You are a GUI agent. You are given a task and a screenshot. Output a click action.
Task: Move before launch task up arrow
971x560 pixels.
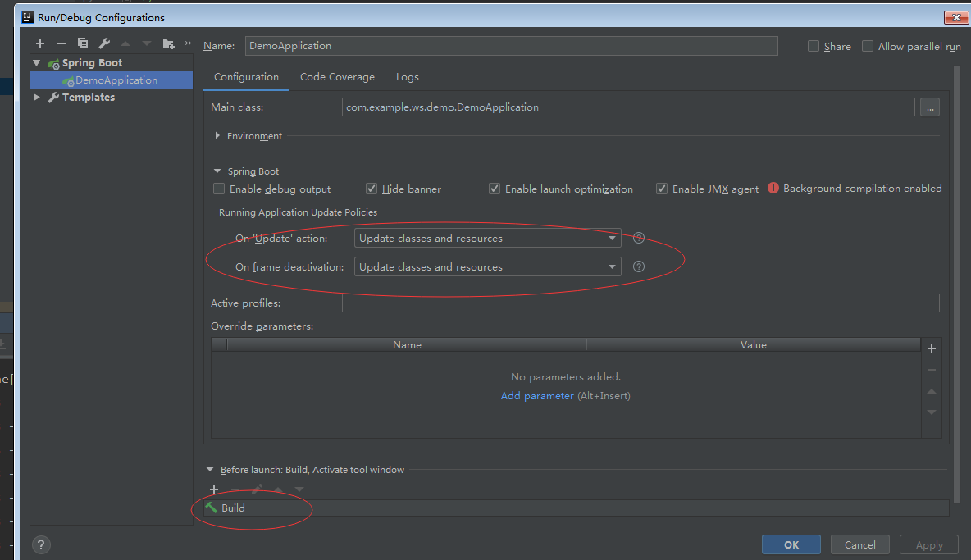tap(278, 489)
